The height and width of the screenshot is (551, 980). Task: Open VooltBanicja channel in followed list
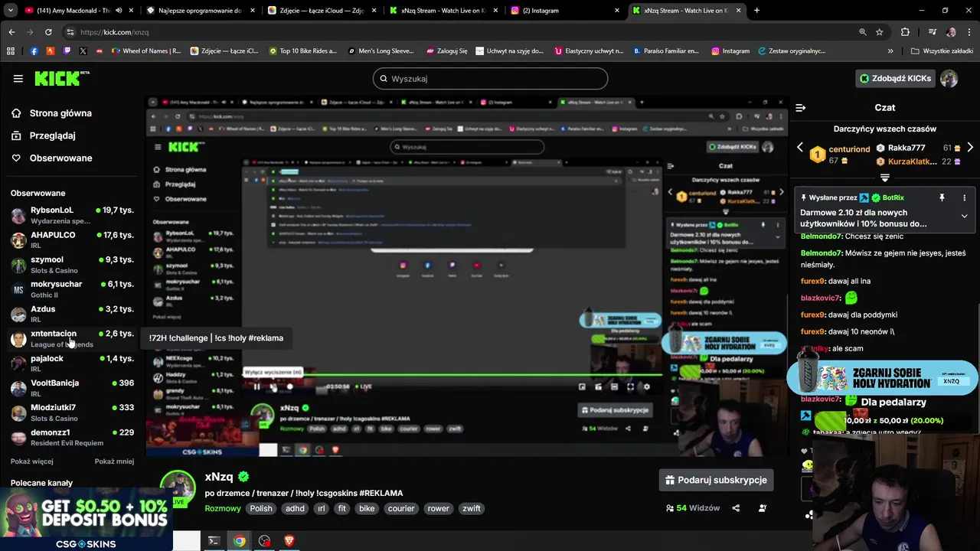coord(72,388)
